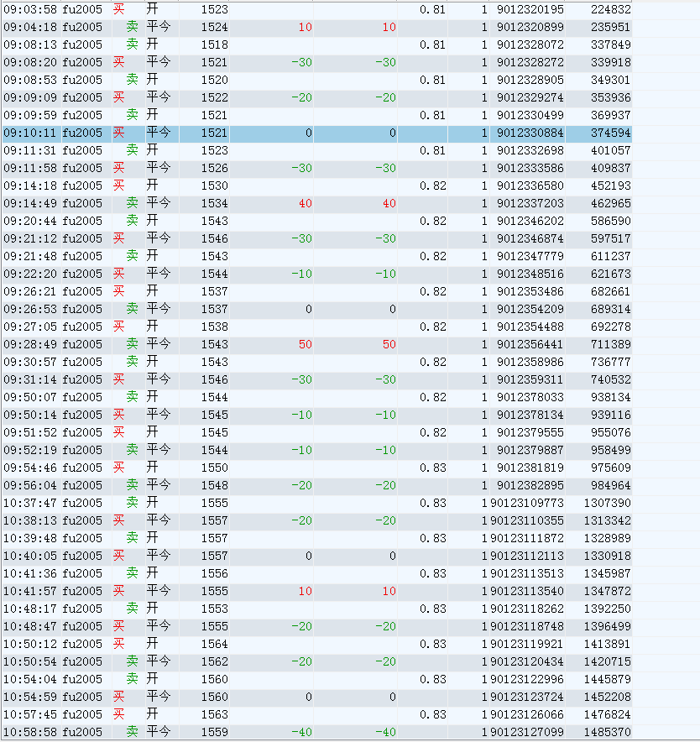Select the 09:50:07 time cell

[x=30, y=398]
